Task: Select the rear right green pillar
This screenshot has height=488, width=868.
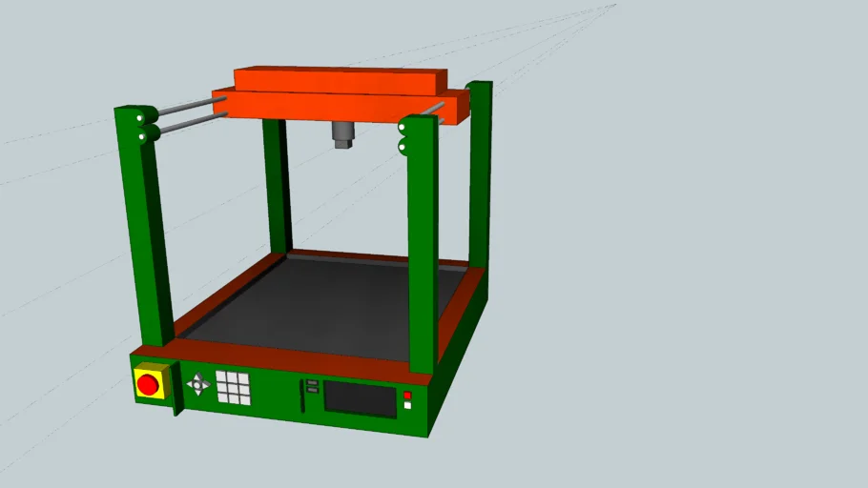Action: 480,174
